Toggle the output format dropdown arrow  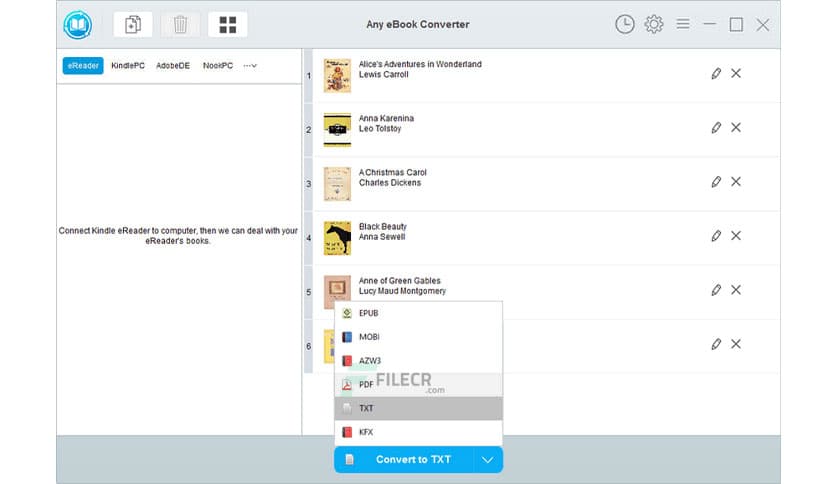488,459
